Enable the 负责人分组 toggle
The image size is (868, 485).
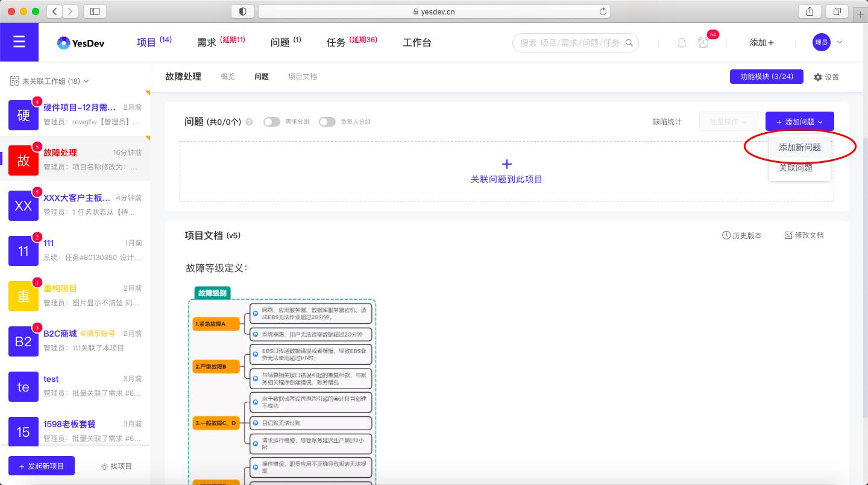click(327, 121)
